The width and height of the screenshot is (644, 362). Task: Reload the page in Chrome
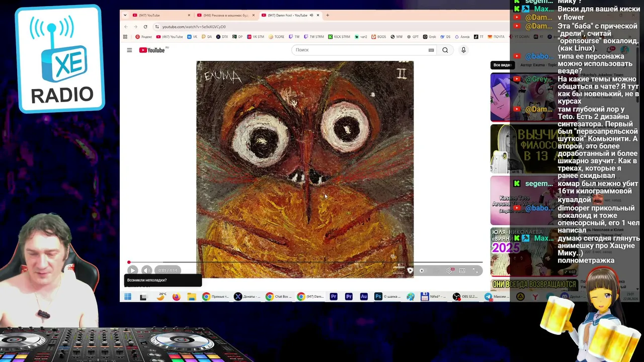click(x=145, y=27)
